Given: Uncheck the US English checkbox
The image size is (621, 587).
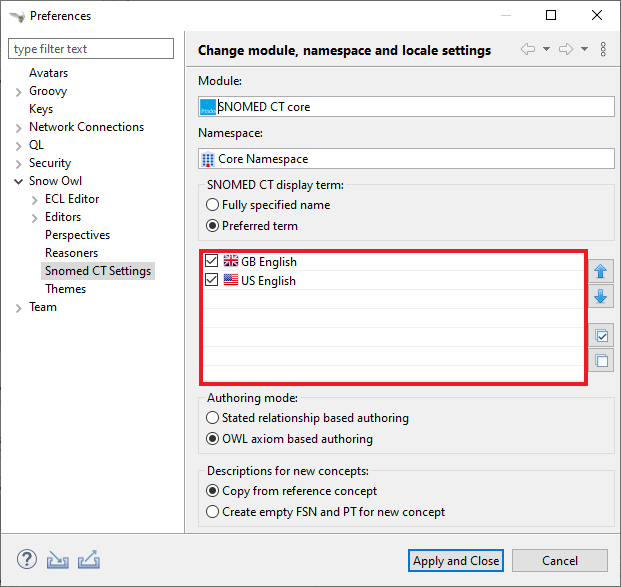Looking at the screenshot, I should click(x=211, y=281).
